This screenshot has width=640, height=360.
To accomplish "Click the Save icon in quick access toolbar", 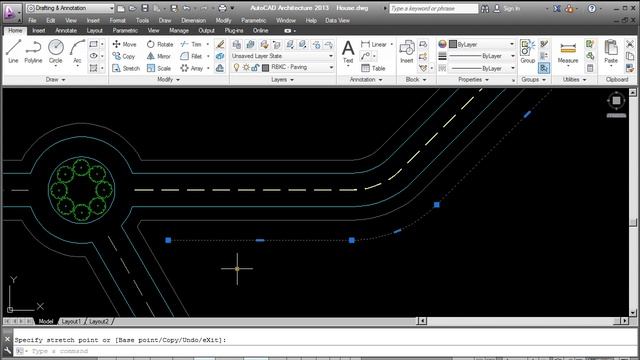I will (144, 8).
